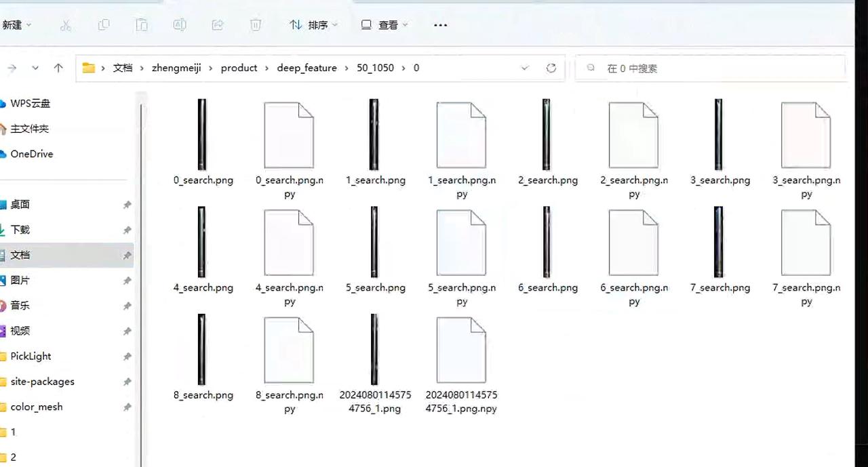Click the search box for folder 0
This screenshot has width=868, height=467.
pos(712,68)
